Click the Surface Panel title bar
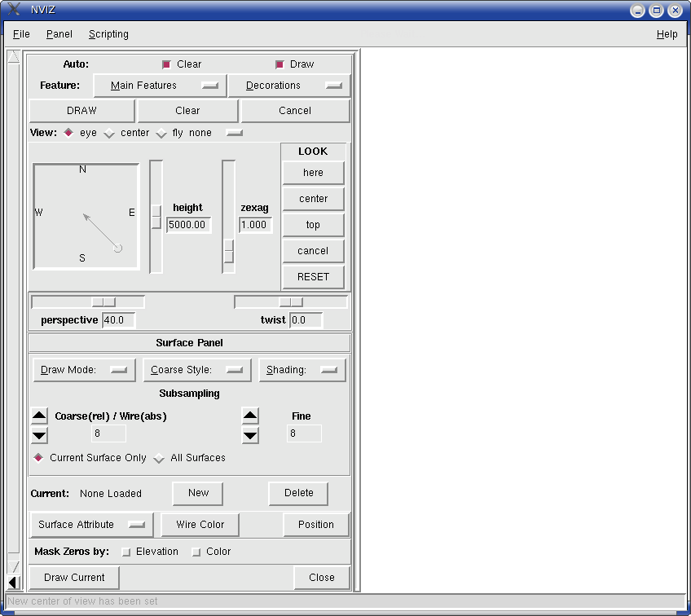The width and height of the screenshot is (691, 616). point(190,343)
